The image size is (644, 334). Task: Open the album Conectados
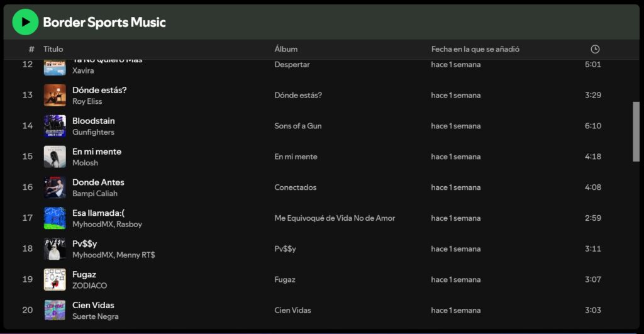[x=296, y=187]
